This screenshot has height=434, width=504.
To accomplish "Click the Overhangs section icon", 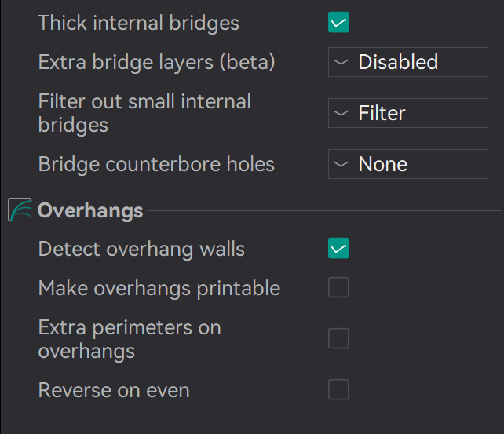I will point(20,210).
